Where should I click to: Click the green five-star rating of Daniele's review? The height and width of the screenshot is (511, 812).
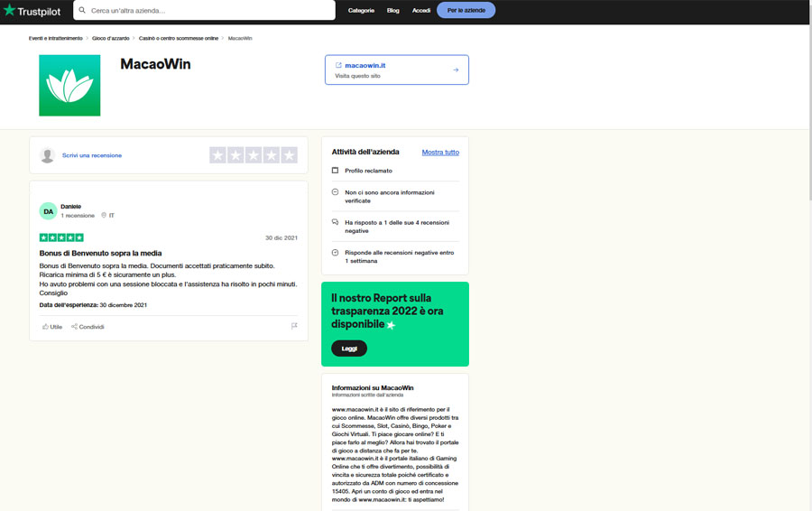tap(61, 237)
